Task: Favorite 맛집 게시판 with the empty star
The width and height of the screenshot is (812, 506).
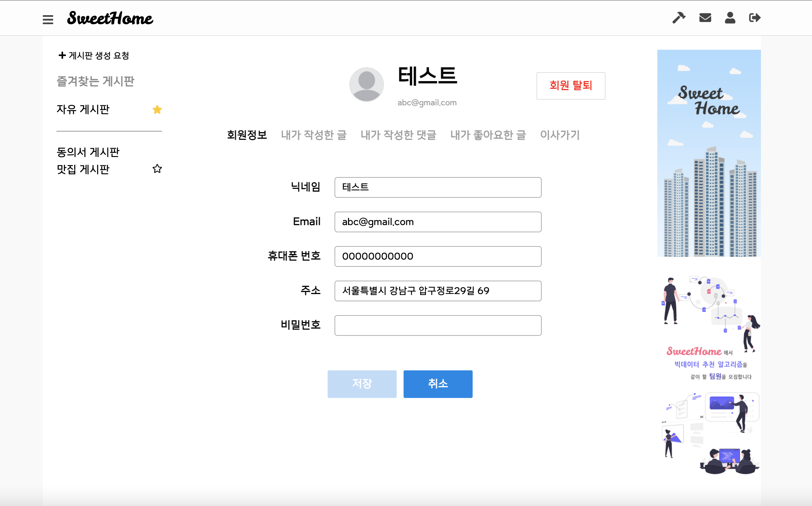Action: 157,169
